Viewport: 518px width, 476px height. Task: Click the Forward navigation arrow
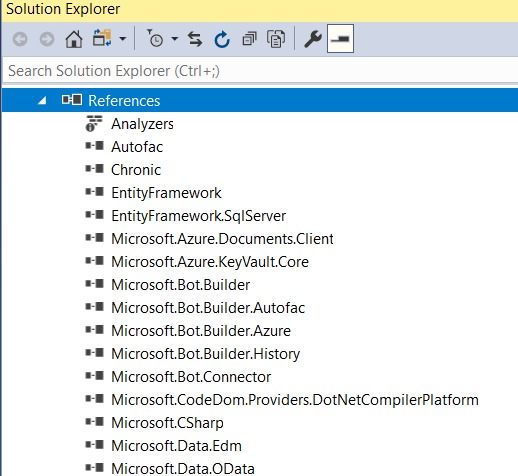point(47,39)
